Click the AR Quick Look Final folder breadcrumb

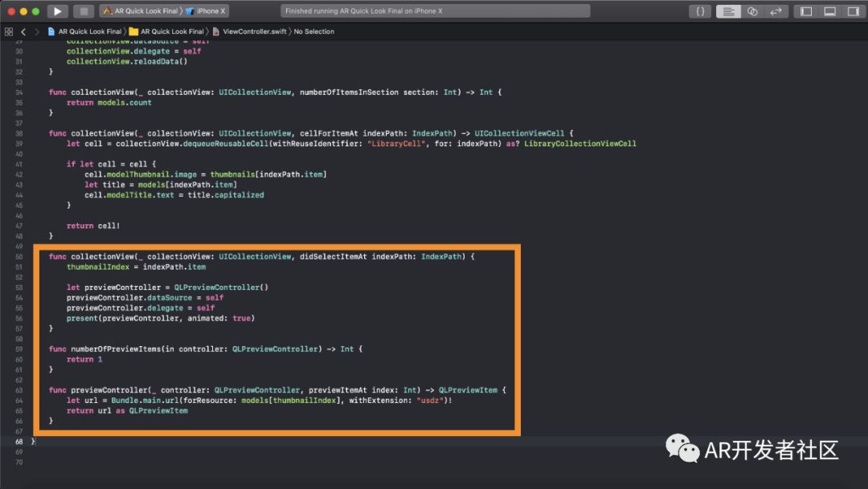point(170,31)
